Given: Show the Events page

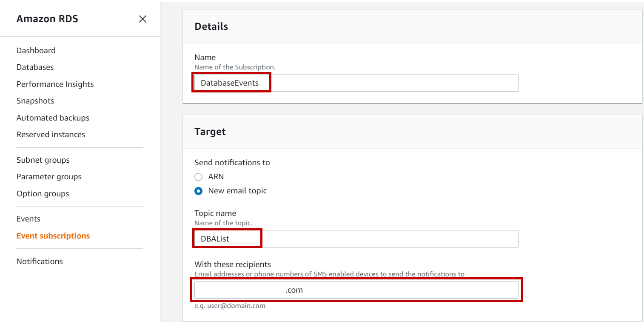Looking at the screenshot, I should [x=28, y=219].
